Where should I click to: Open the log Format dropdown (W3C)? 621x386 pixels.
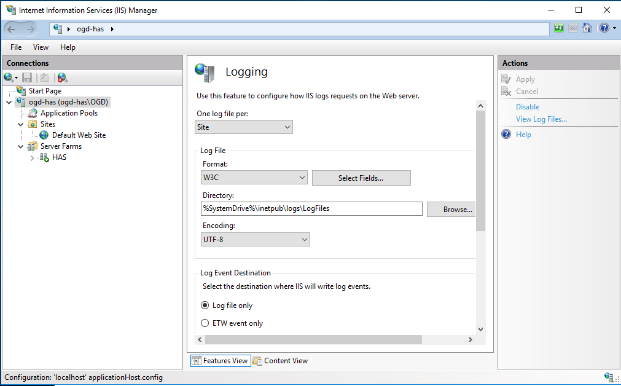(254, 177)
